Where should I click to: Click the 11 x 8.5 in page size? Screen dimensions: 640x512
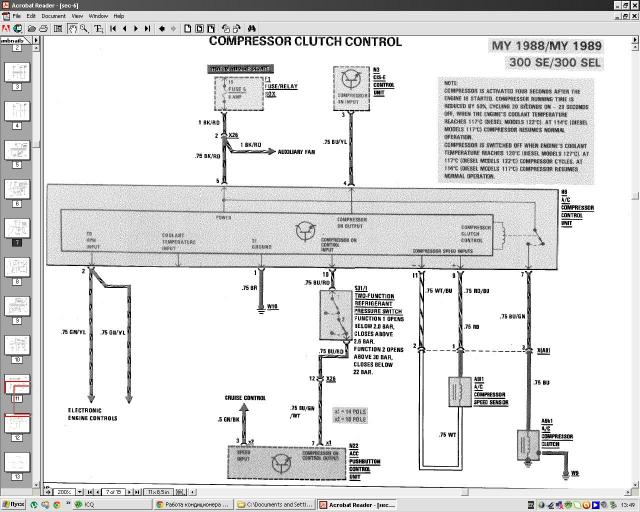point(159,492)
